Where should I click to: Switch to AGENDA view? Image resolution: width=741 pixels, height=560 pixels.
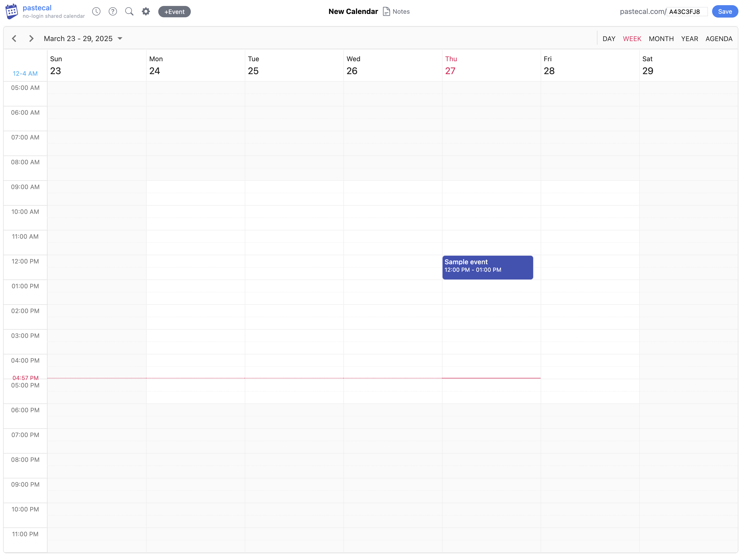pyautogui.click(x=719, y=38)
